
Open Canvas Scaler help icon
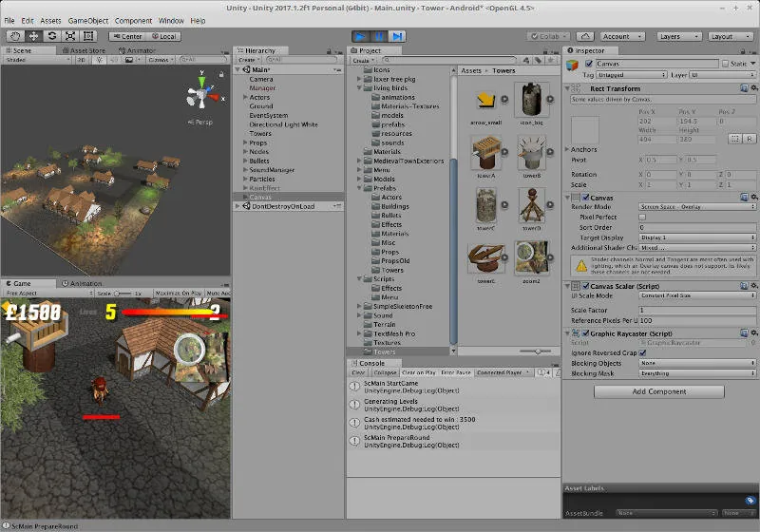point(744,286)
